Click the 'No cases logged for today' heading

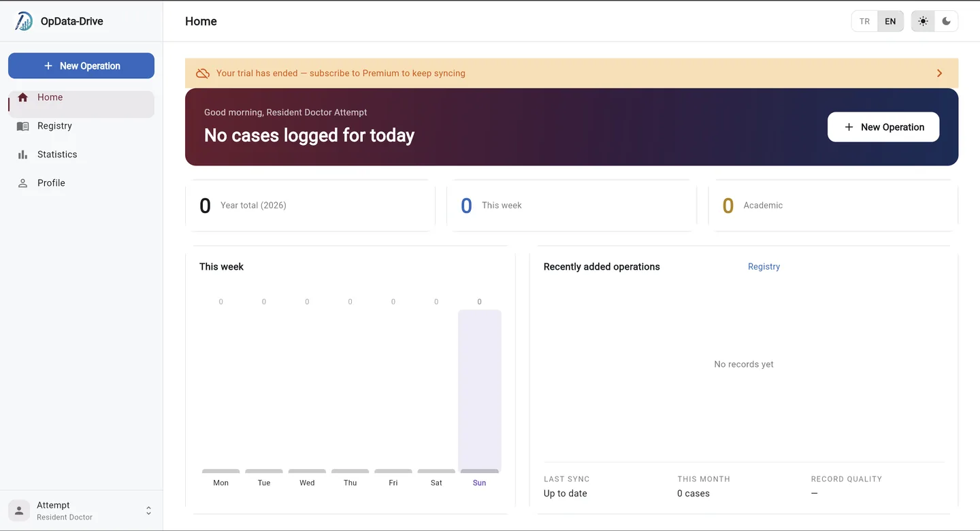[x=310, y=135]
